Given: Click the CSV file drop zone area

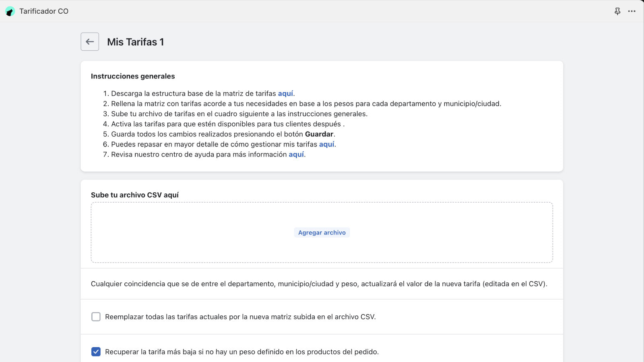Looking at the screenshot, I should coord(322,232).
